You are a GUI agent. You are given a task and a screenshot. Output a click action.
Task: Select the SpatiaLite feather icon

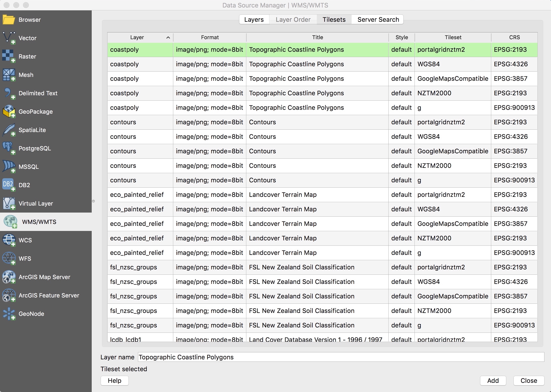coord(9,130)
